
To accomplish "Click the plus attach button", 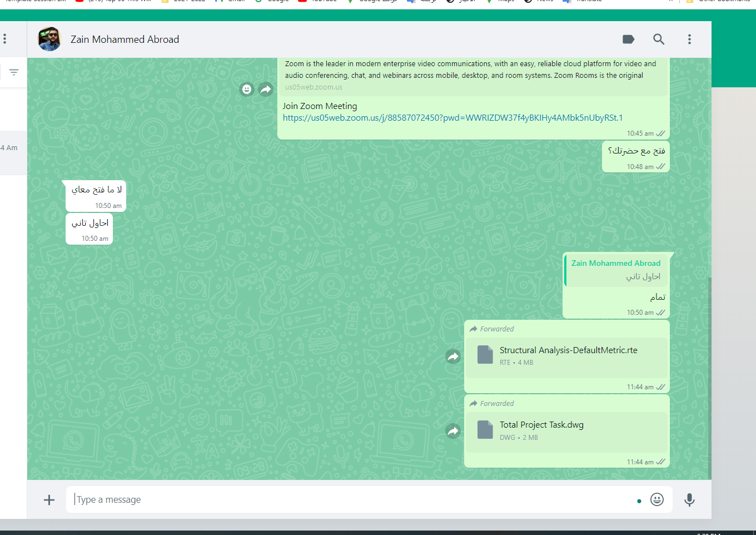I will pyautogui.click(x=49, y=500).
